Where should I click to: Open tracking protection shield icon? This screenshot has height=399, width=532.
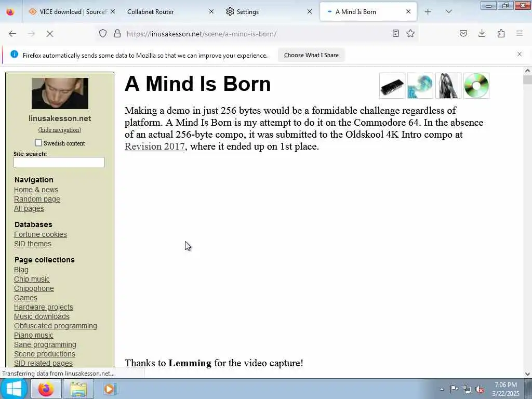coord(103,33)
